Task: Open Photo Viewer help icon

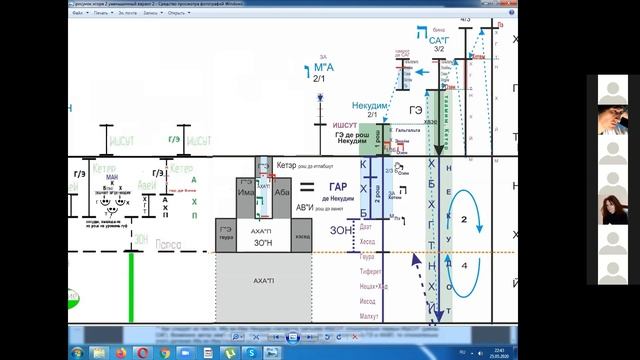Action: point(511,13)
